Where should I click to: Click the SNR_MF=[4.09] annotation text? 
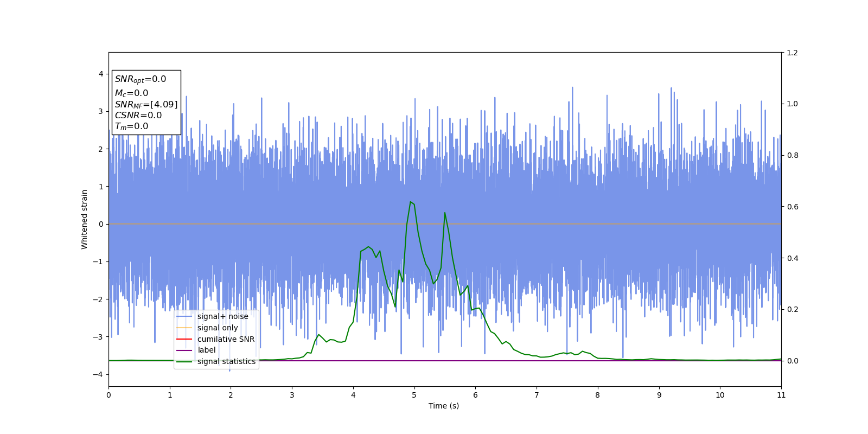[x=146, y=105]
